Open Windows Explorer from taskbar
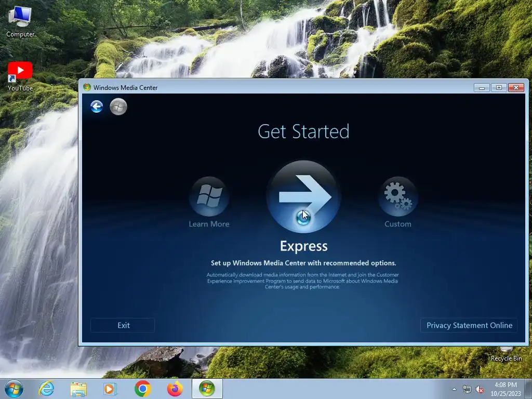 pyautogui.click(x=78, y=389)
